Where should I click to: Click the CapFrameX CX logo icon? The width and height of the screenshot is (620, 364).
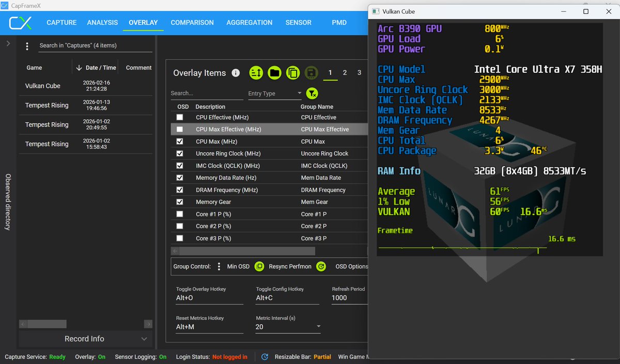pyautogui.click(x=21, y=23)
